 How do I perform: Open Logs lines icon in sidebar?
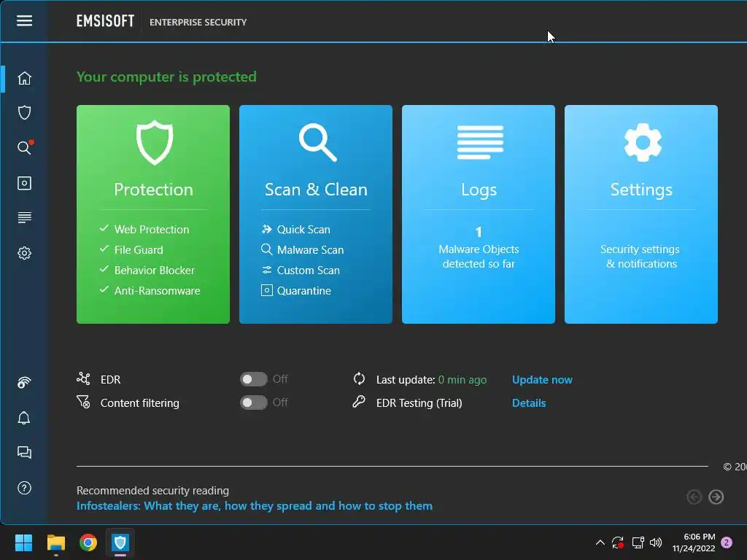click(24, 217)
